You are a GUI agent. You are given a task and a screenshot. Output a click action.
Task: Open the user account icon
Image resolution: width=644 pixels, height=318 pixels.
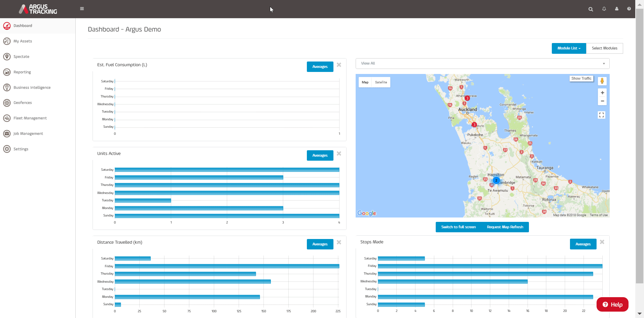click(616, 9)
